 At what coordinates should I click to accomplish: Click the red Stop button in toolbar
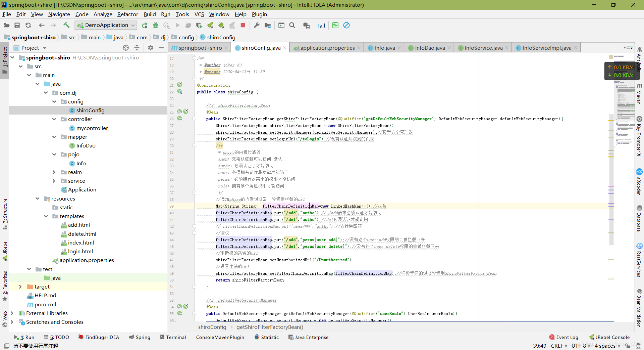coord(243,25)
